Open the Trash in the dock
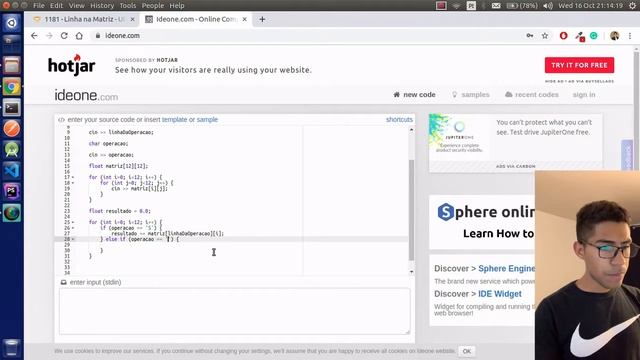Viewport: 640px width, 360px height. click(12, 347)
